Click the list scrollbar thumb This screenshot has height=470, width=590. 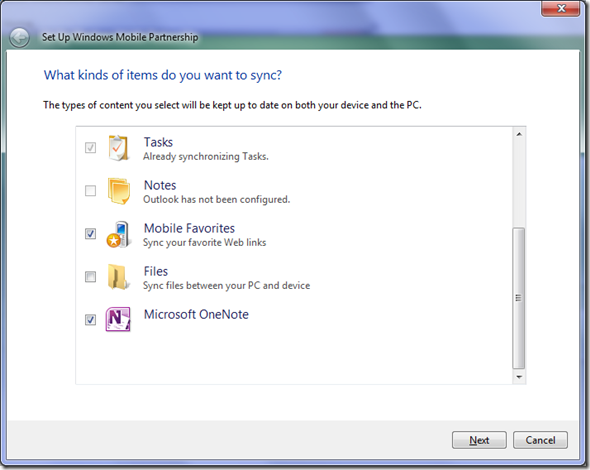(519, 298)
